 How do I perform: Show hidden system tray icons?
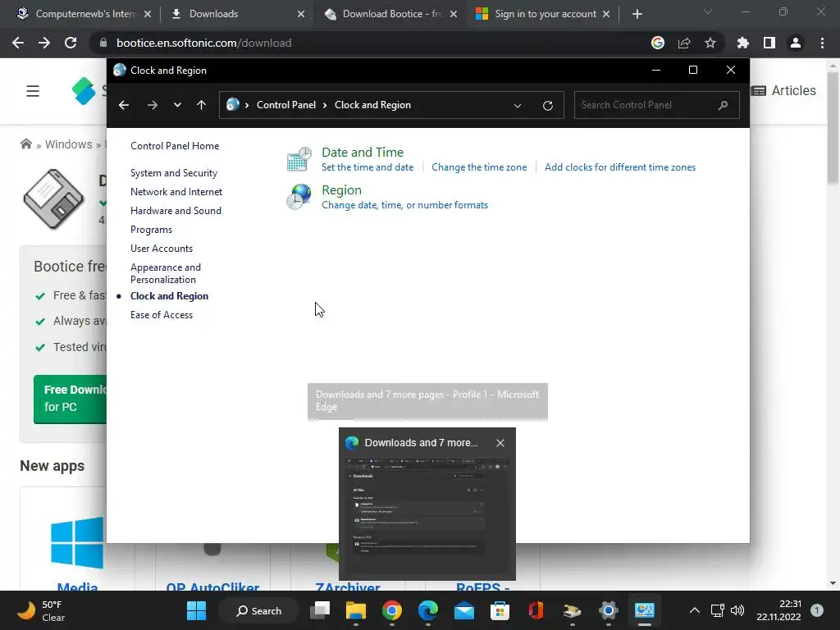694,610
